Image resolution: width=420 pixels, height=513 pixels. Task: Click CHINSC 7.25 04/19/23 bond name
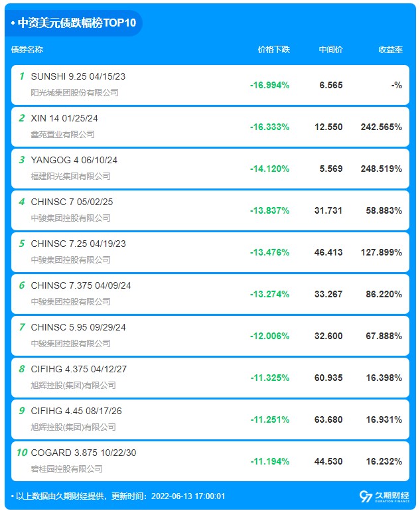(x=78, y=244)
